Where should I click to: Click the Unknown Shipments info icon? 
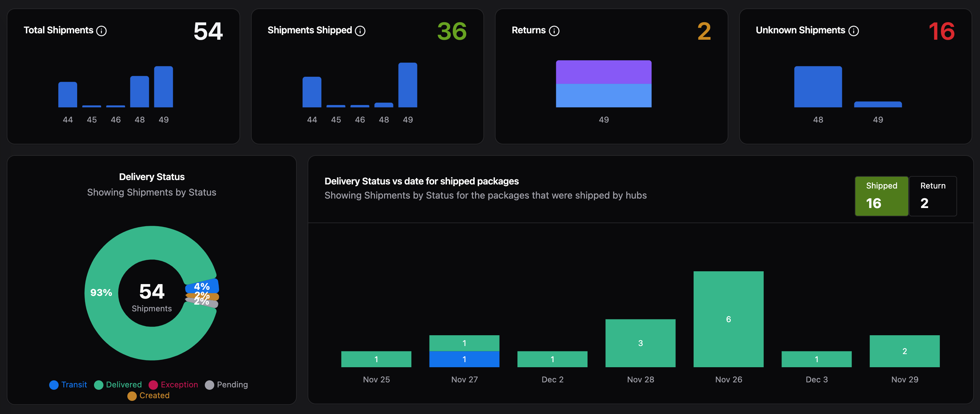853,31
